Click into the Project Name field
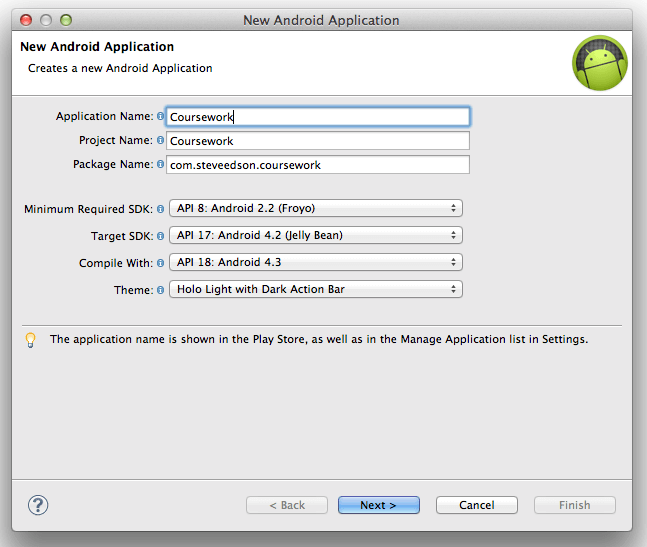647x547 pixels. pos(318,141)
